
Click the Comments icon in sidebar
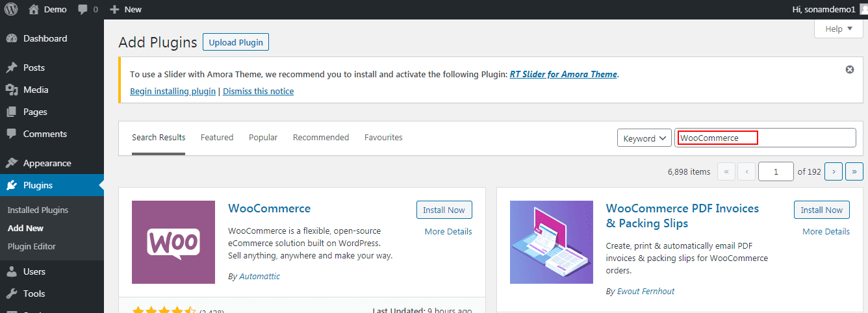11,134
